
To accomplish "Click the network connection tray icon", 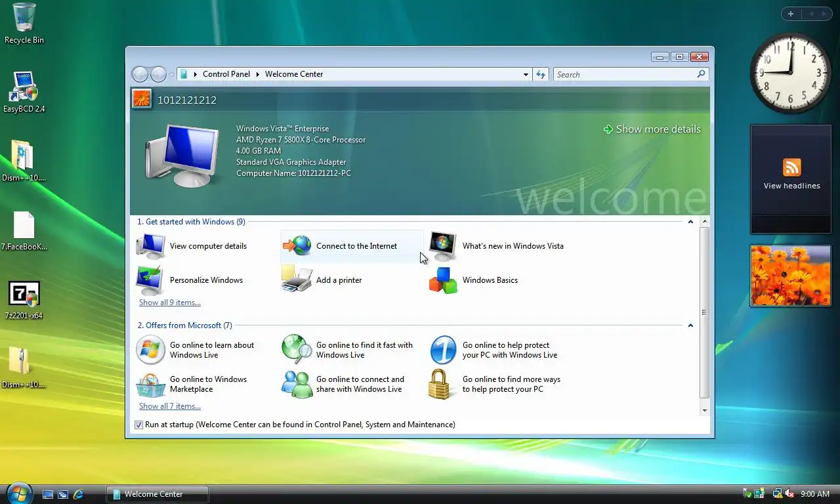I will [x=778, y=493].
